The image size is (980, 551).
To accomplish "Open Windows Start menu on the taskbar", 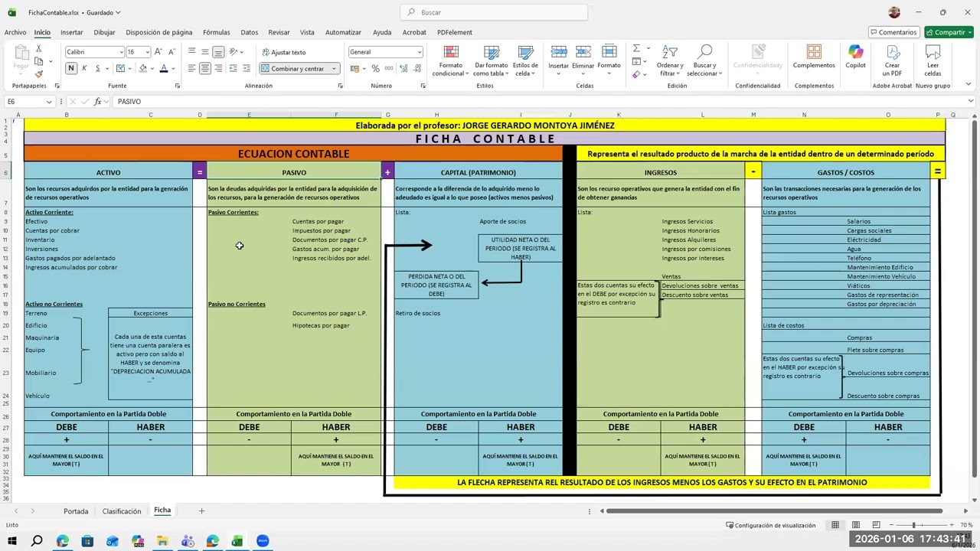I will (x=11, y=541).
